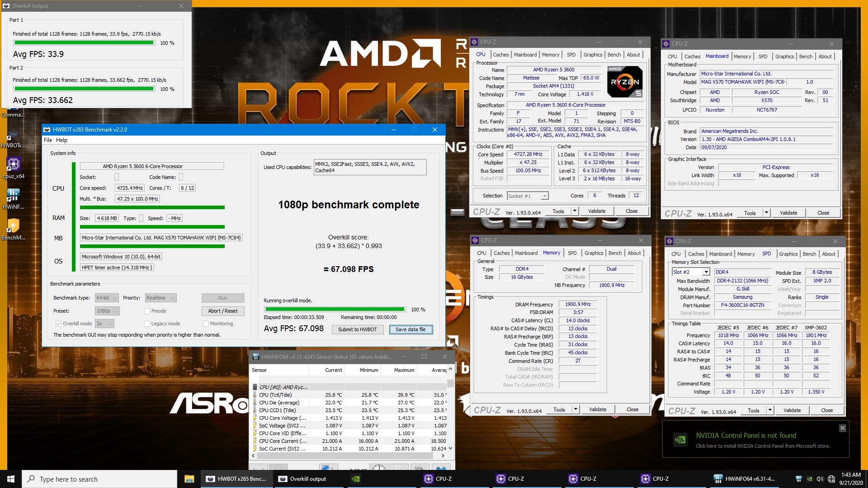This screenshot has height=488, width=868.
Task: Click the HWiNFO logging sheet icon
Action: [399, 467]
